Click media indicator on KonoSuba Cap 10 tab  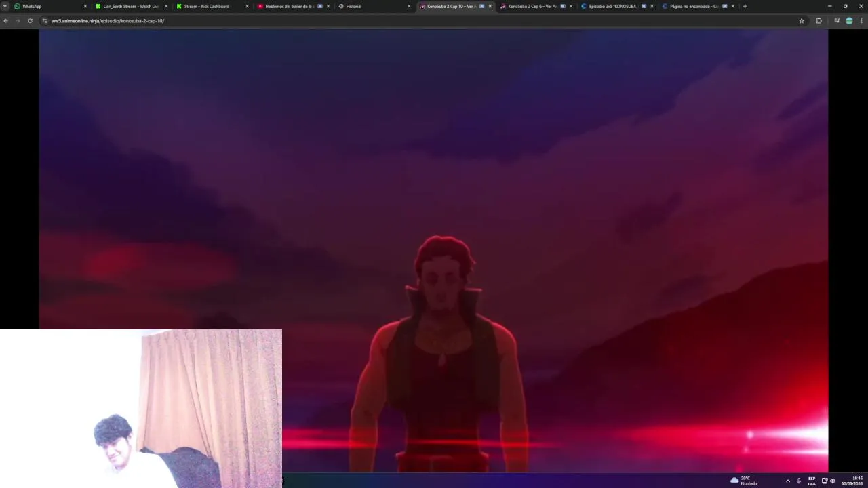tap(482, 6)
